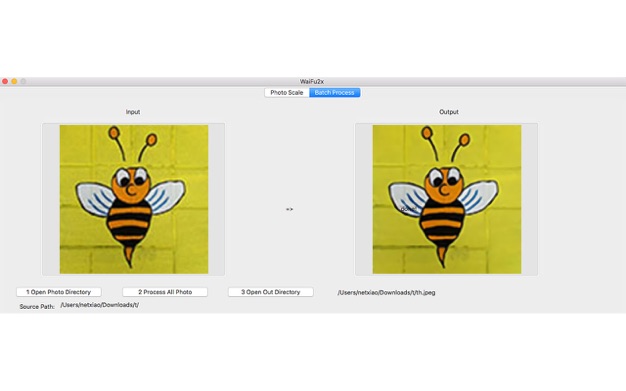Click the => arrow between the previews
This screenshot has height=391, width=626.
coord(289,209)
